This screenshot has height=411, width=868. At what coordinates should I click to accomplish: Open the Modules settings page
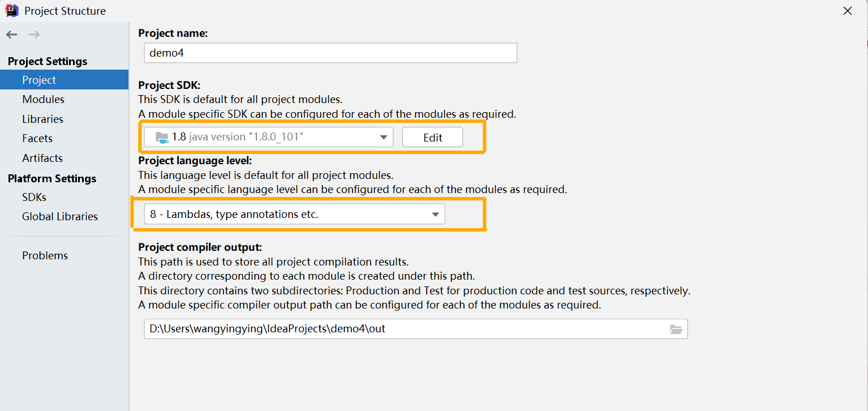(x=43, y=99)
